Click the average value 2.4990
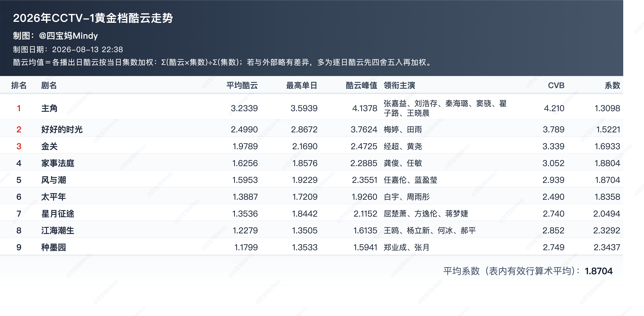 point(244,129)
